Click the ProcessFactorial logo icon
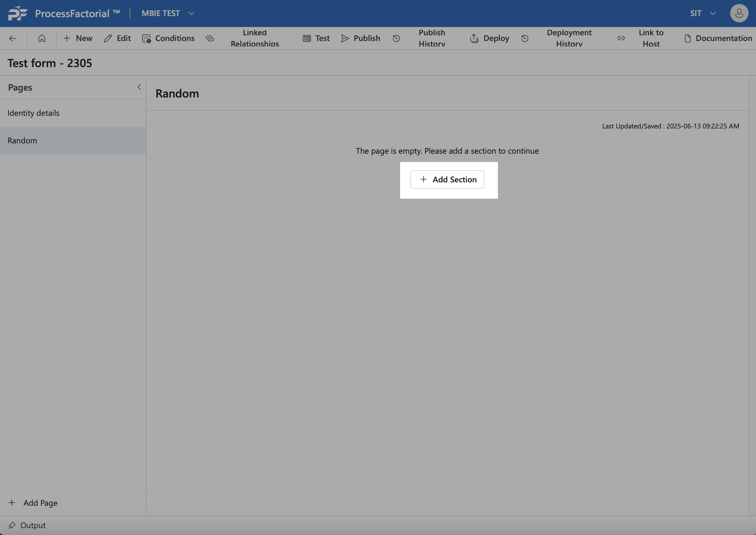 pyautogui.click(x=18, y=13)
